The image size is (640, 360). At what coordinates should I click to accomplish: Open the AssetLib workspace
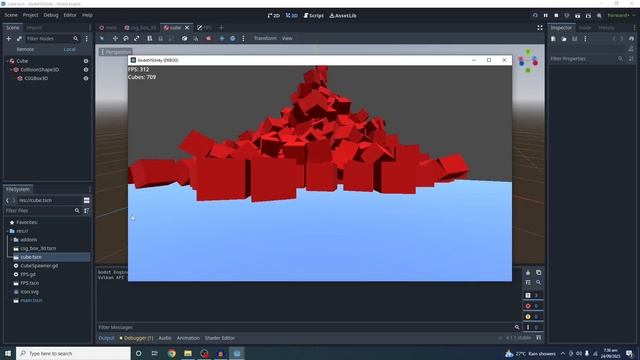point(343,16)
